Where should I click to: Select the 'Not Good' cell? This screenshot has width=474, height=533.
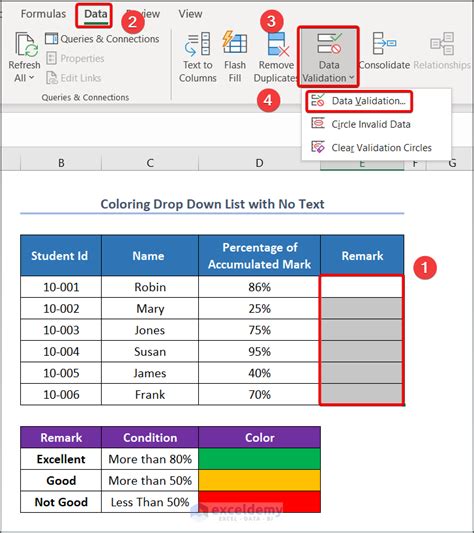tap(61, 502)
